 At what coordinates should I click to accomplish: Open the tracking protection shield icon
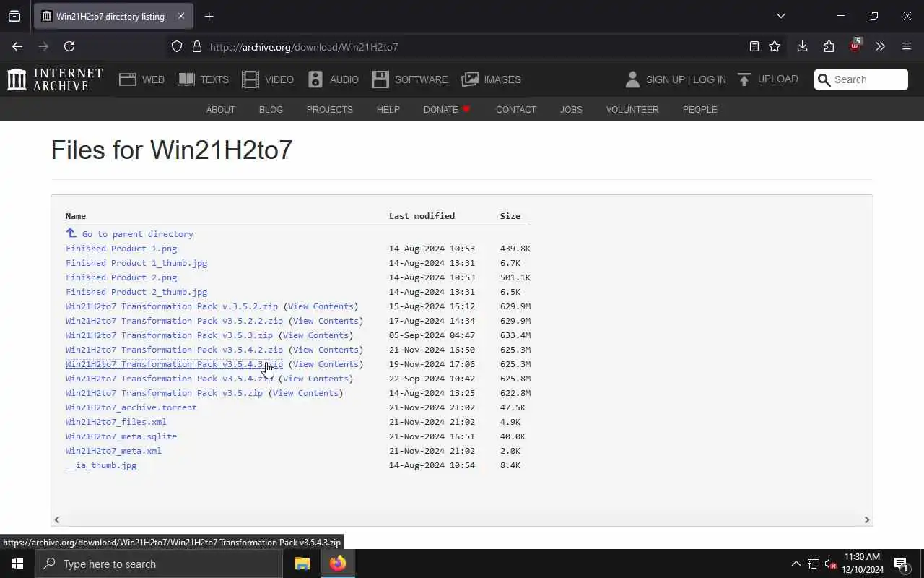pyautogui.click(x=177, y=46)
